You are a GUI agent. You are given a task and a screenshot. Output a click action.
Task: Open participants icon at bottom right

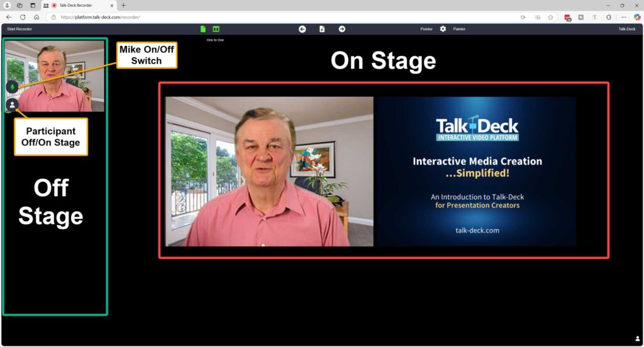click(638, 339)
